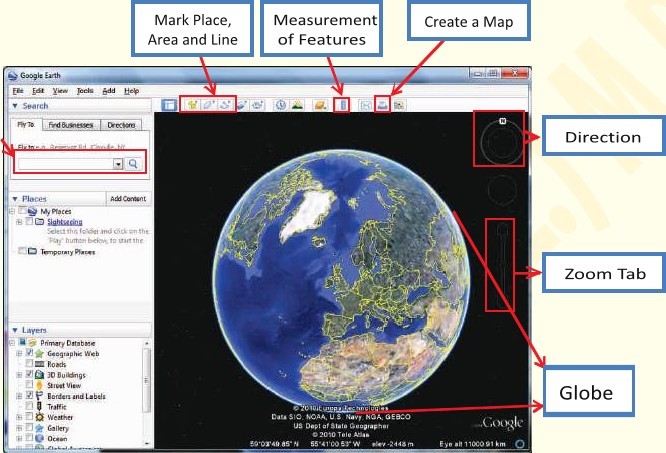The image size is (666, 453).
Task: Tick the Sightseeing folder checkbox
Action: coord(29,221)
